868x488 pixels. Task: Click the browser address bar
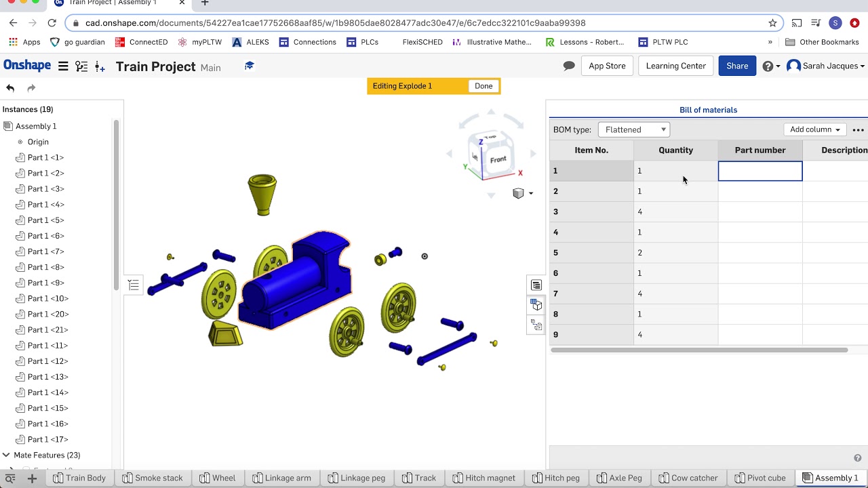tap(424, 23)
